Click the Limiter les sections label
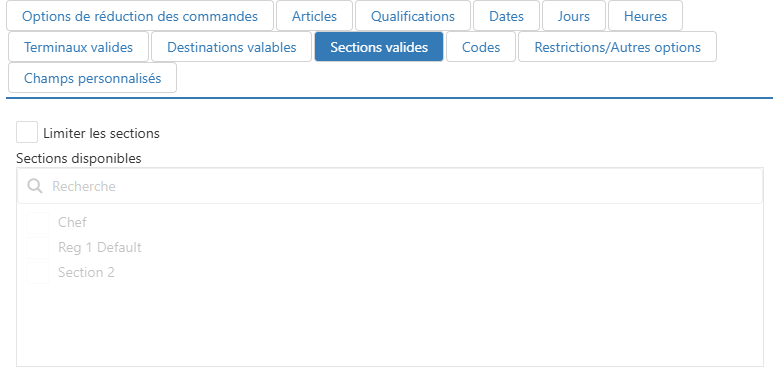Viewport: 773px width, 377px height. (102, 133)
